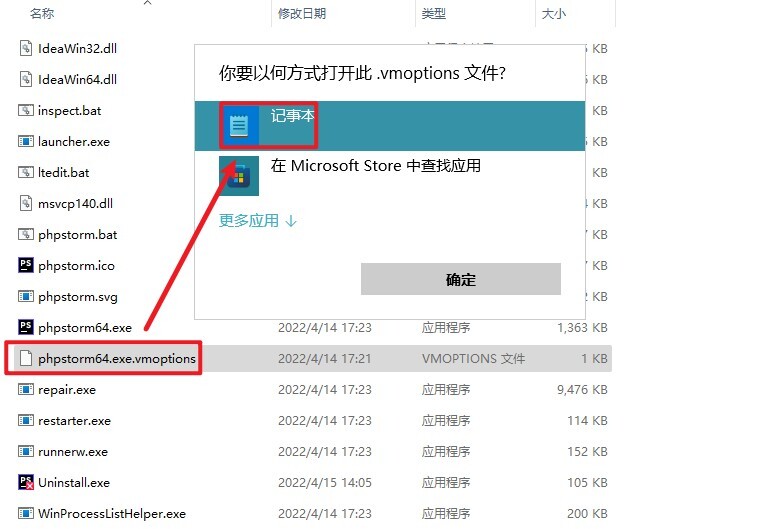
Task: Select the phpstorm64.exe.vmoptions blank file icon
Action: pos(26,358)
